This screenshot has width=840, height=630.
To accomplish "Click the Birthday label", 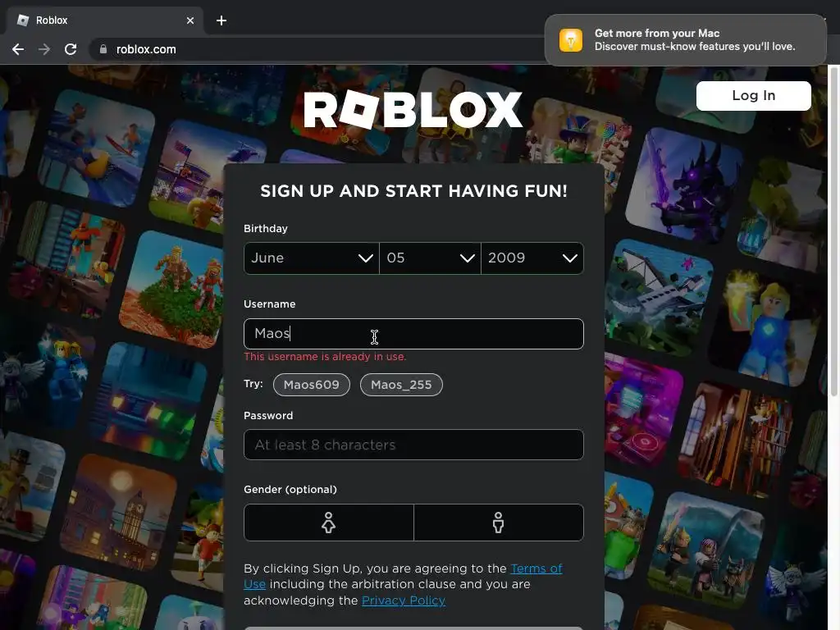I will 266,229.
